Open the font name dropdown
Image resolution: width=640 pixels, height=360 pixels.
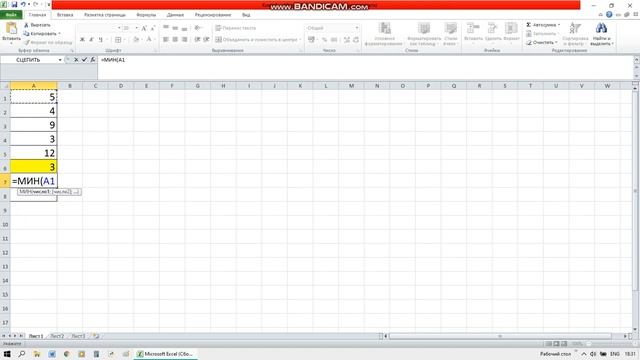coord(119,28)
